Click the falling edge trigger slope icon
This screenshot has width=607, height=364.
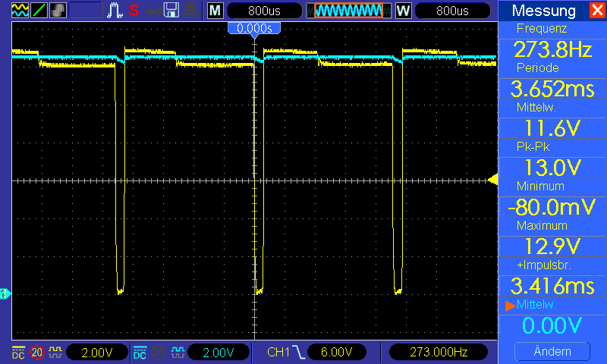(x=298, y=352)
